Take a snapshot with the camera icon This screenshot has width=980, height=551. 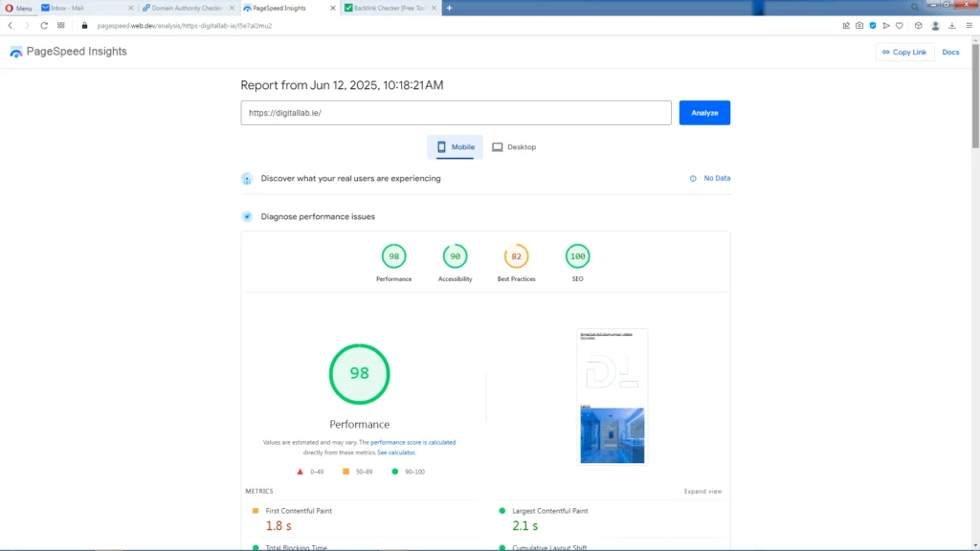[x=859, y=26]
